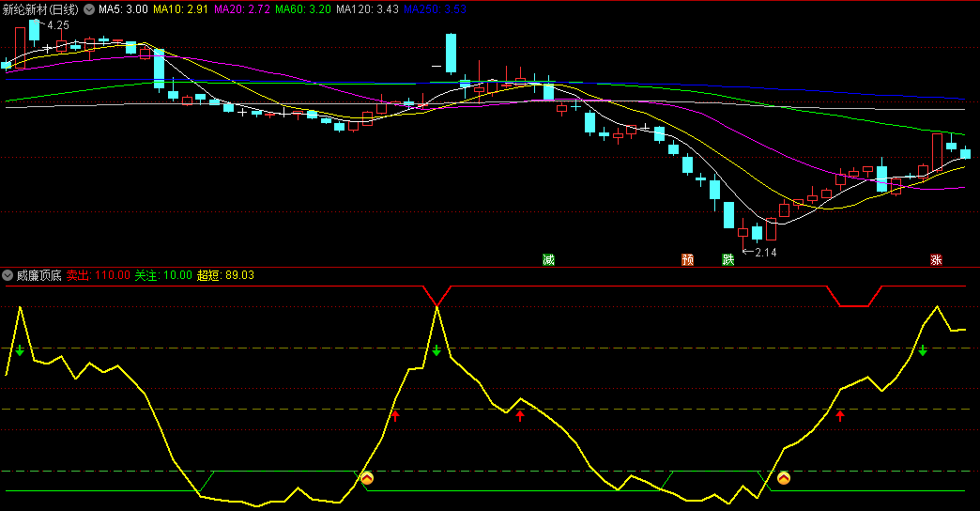The image size is (980, 511).
Task: Click the magenta MA20 label
Action: 241,8
